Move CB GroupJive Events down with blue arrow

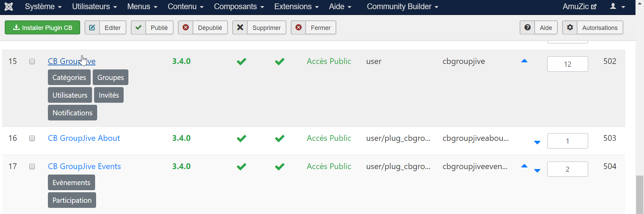pos(537,170)
